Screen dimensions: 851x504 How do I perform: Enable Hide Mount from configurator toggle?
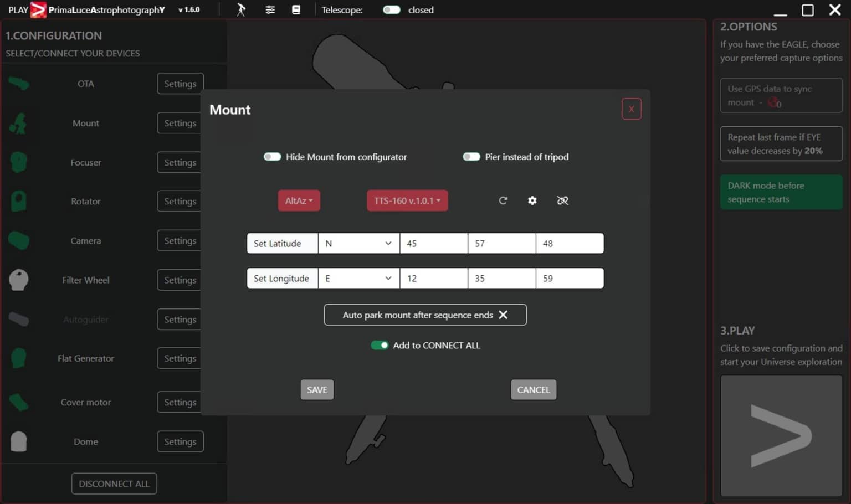pyautogui.click(x=272, y=157)
